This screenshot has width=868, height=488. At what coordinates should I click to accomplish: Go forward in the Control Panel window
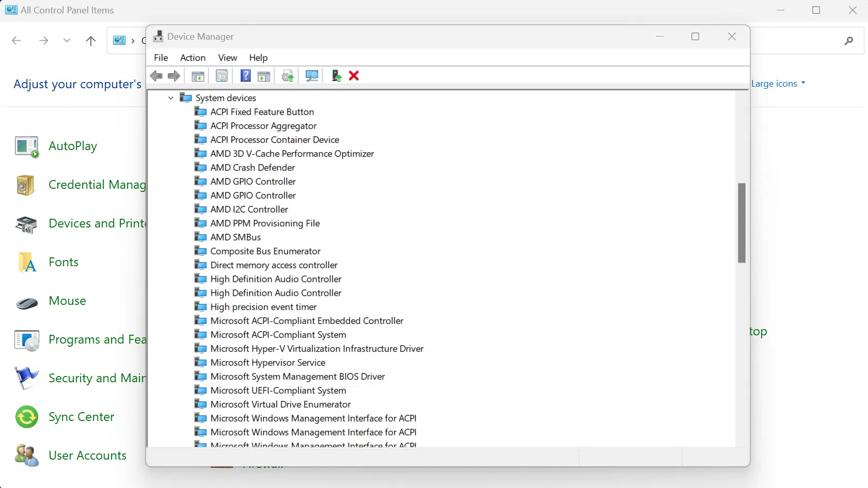click(x=44, y=41)
